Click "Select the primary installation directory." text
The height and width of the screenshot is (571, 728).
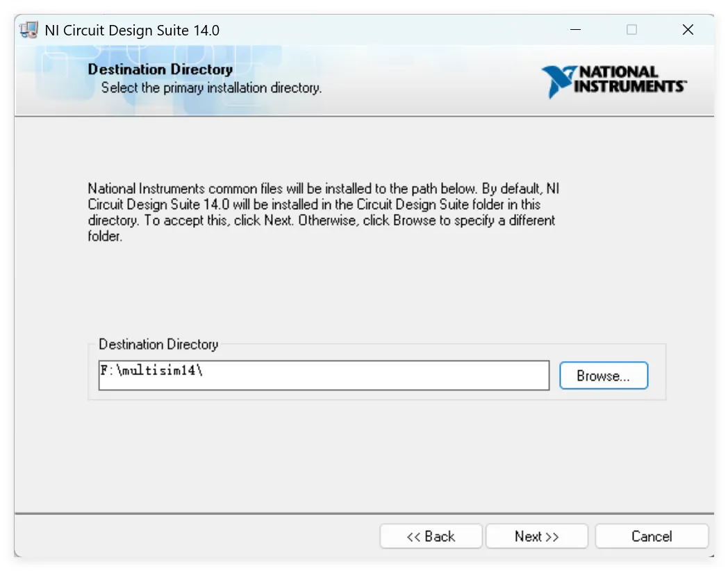(211, 88)
